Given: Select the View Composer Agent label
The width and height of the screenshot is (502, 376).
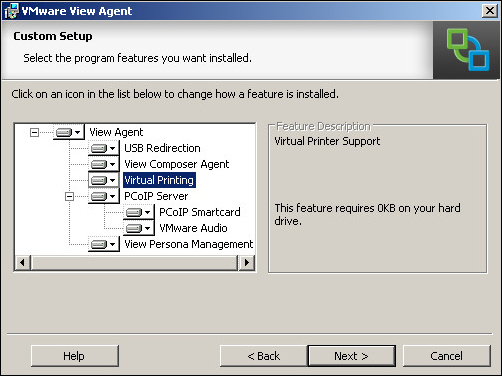Looking at the screenshot, I should click(x=177, y=164).
